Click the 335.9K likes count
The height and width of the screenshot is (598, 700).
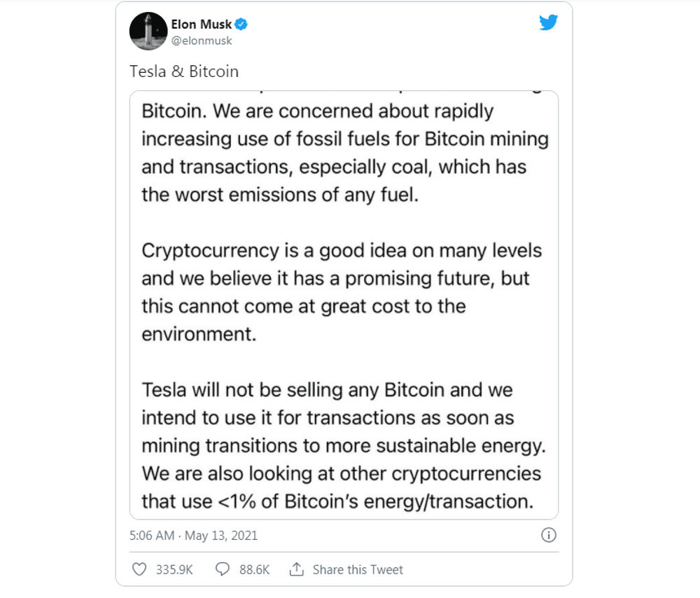(x=174, y=570)
